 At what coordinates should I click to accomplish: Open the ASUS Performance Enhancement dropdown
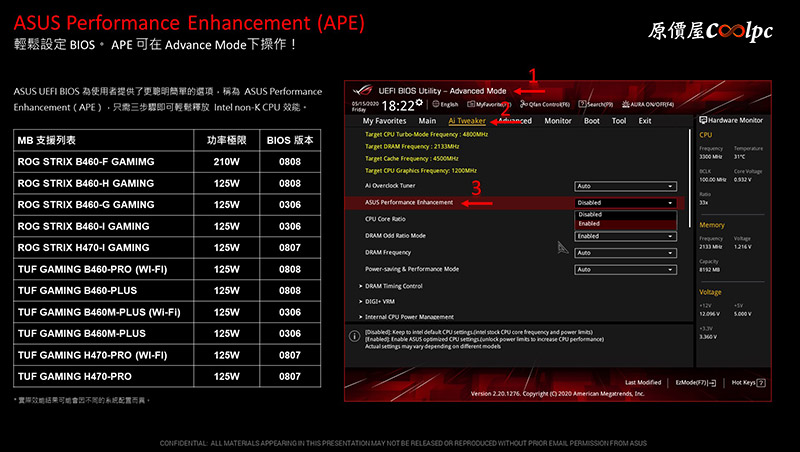coord(626,203)
